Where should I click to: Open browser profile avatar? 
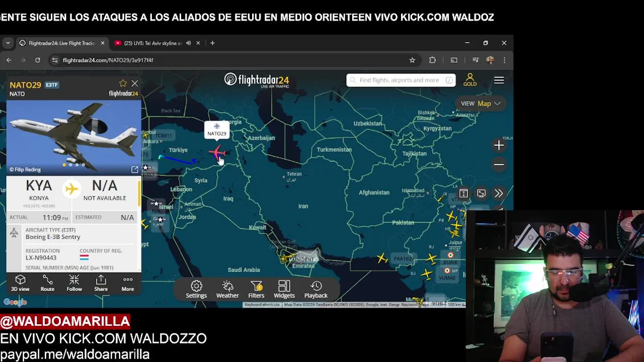[490, 60]
